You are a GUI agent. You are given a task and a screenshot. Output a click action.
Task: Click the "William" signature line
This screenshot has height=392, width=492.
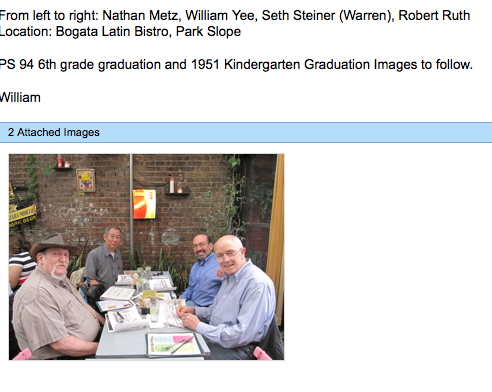tap(20, 97)
